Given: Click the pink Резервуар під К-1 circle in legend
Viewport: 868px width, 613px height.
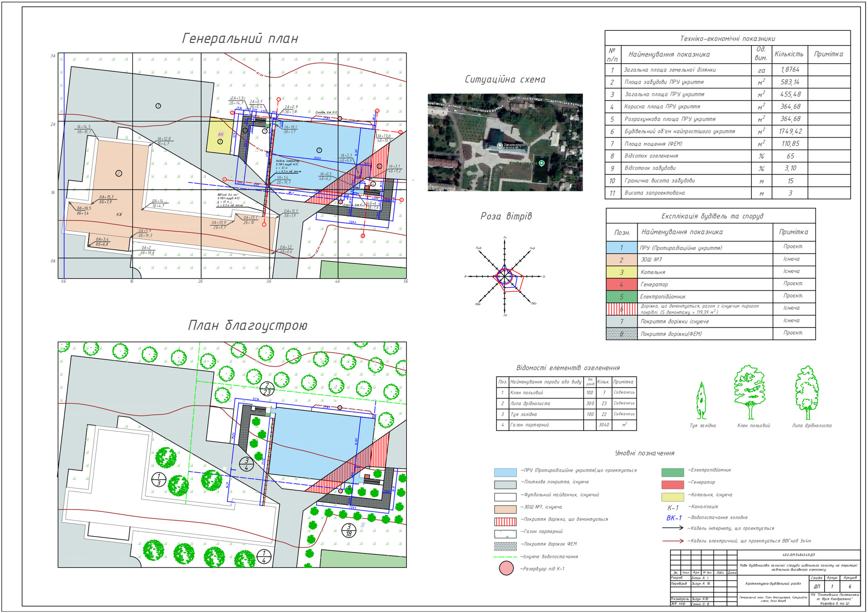Looking at the screenshot, I should [x=506, y=568].
